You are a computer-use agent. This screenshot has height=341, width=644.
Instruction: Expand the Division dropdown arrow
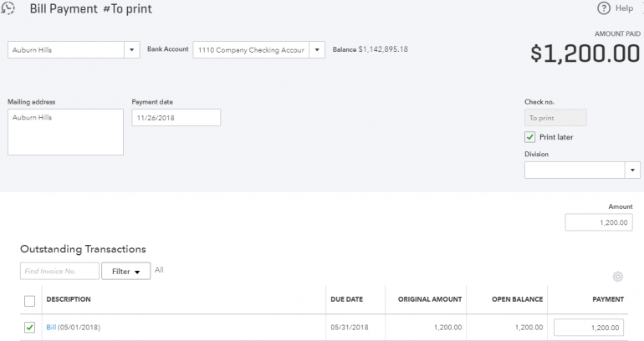pos(632,170)
